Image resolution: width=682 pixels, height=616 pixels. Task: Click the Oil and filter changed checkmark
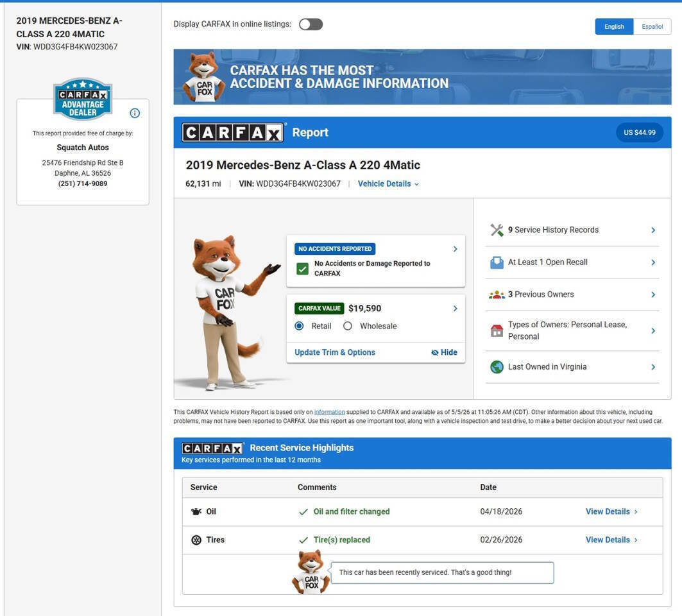pos(303,512)
